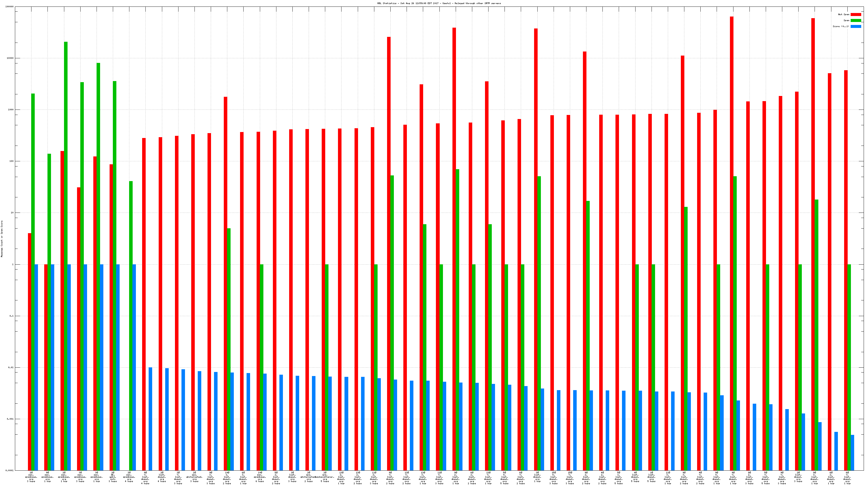868x488 pixels.
Task: Click the ips.backscatterer.org 5 hops axis label
Action: coord(325,477)
